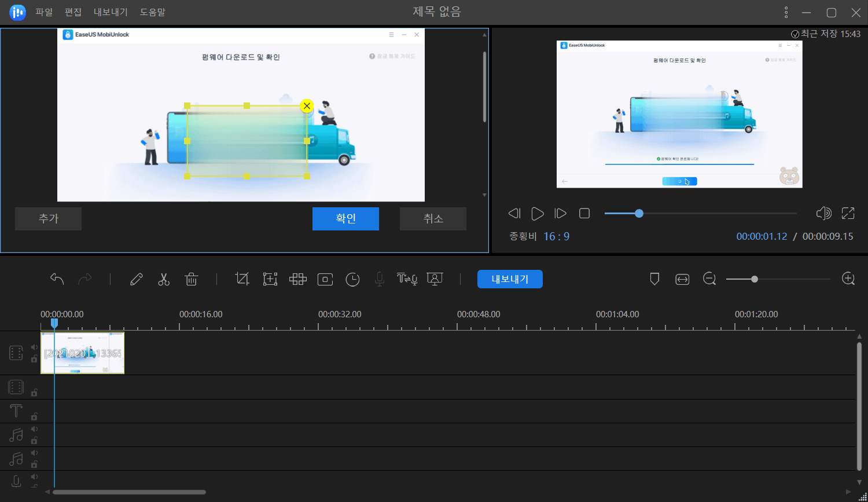The image size is (868, 502).
Task: Click the trash delete icon
Action: point(191,279)
